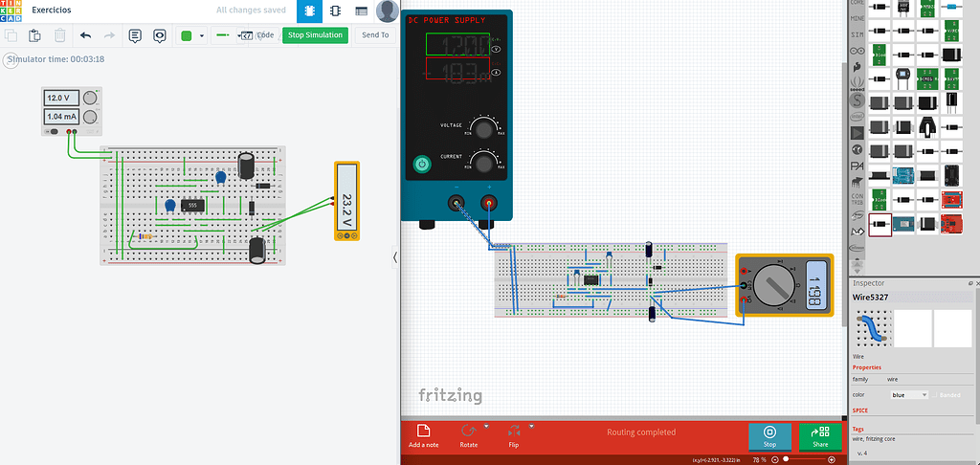Click the Fritzing Add a note icon

[x=423, y=432]
